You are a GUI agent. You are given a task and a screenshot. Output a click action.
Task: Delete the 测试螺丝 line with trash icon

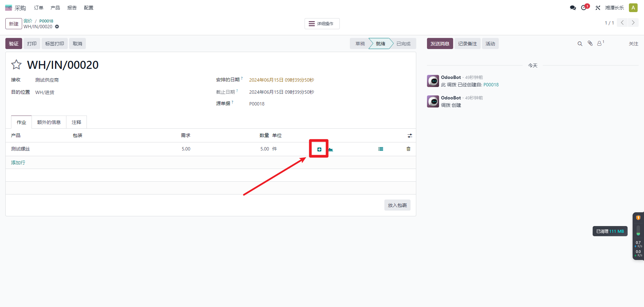408,149
